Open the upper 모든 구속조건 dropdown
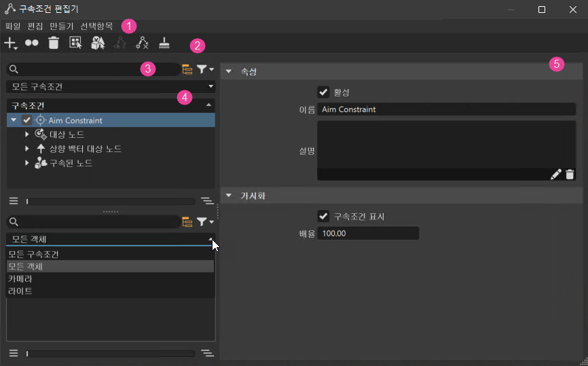 tap(111, 87)
